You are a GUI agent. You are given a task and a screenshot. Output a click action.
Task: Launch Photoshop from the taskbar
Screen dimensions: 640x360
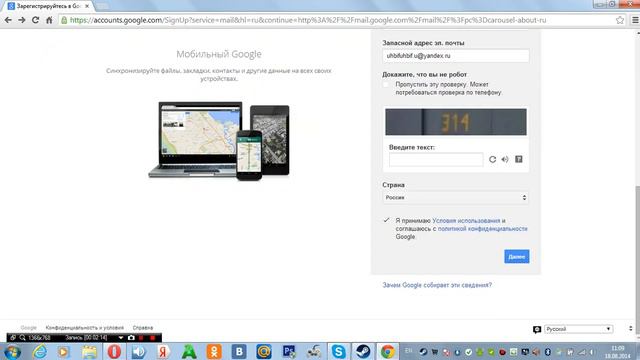[x=289, y=351]
